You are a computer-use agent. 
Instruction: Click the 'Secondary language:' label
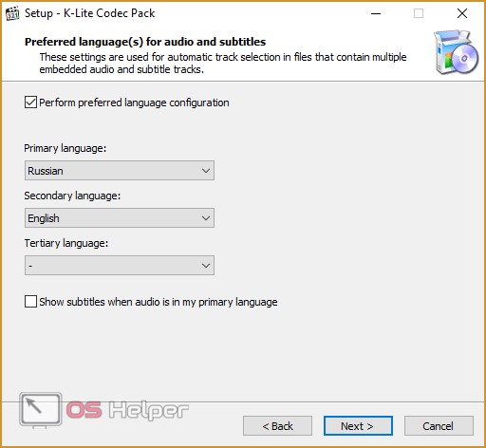point(72,196)
